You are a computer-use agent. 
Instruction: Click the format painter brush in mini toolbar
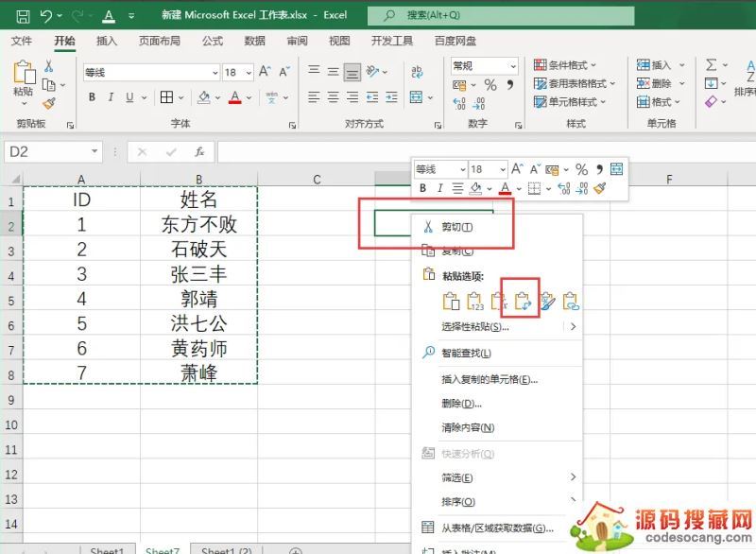(x=599, y=188)
